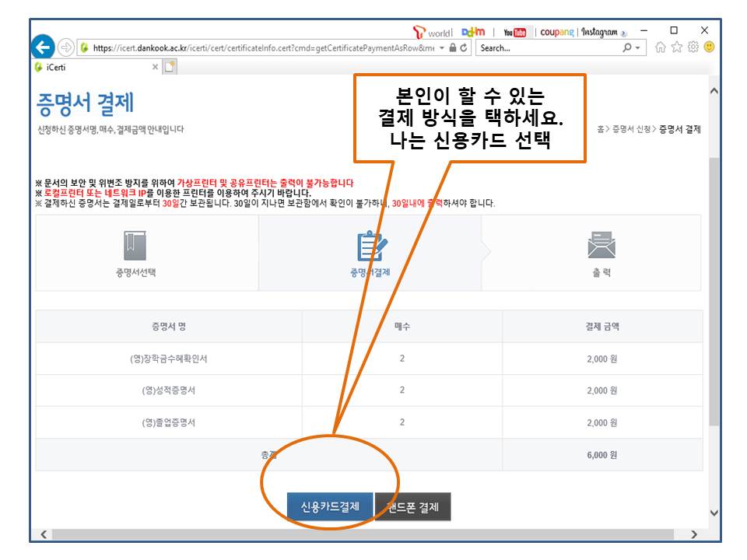Open a new blank tab
747x560 pixels.
tap(170, 67)
